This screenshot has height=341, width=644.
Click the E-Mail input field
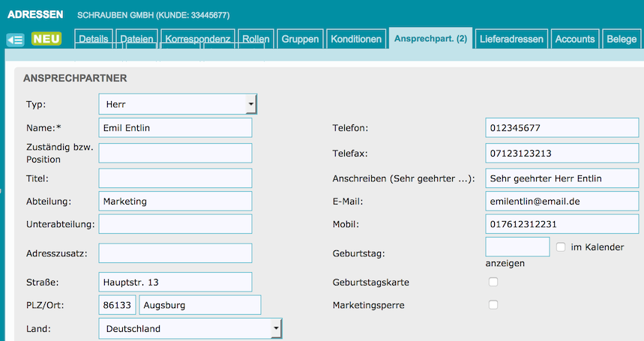(x=562, y=202)
